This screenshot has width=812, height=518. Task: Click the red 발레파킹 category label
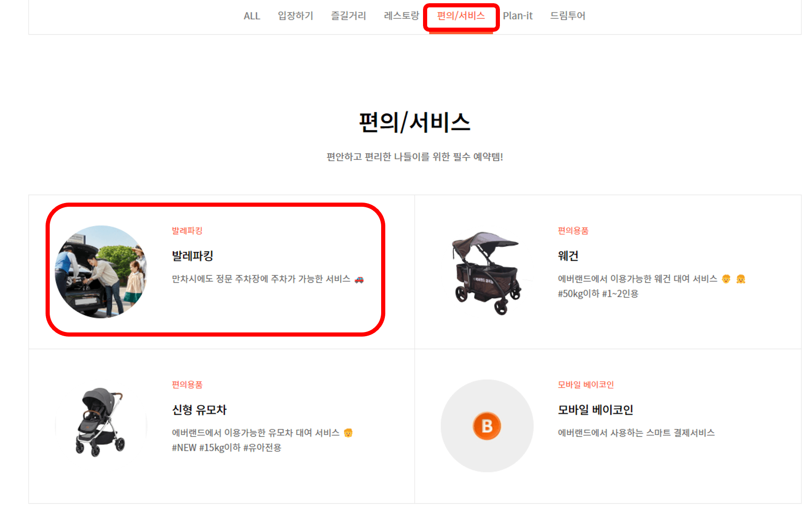(187, 231)
